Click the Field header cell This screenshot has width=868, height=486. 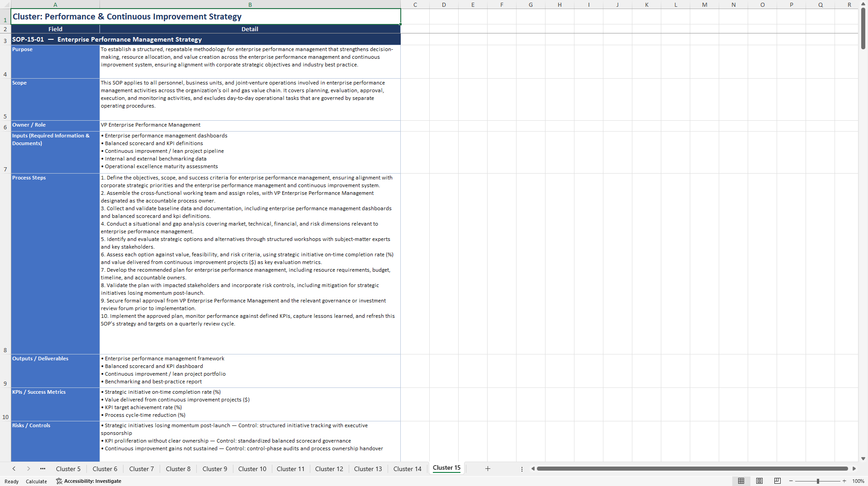coord(55,29)
